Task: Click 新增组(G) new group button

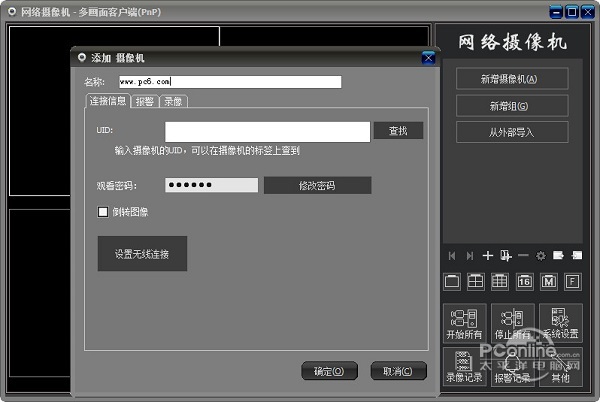Action: (512, 106)
